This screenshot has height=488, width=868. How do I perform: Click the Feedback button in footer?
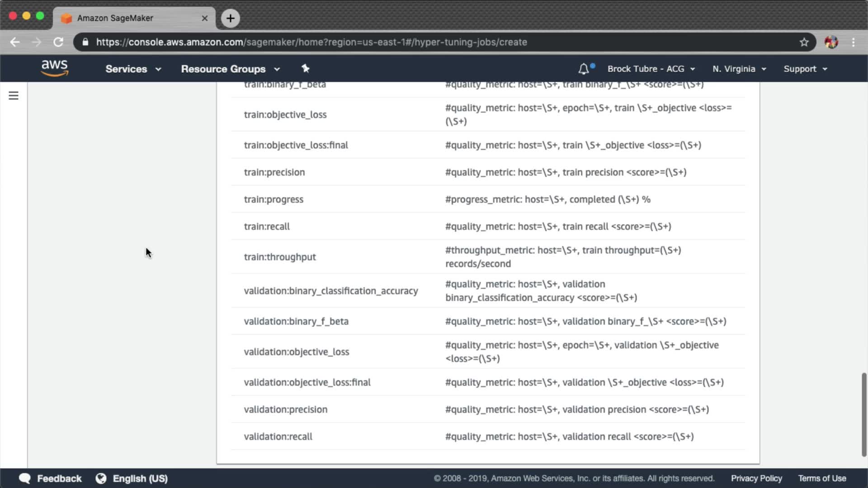pyautogui.click(x=50, y=479)
